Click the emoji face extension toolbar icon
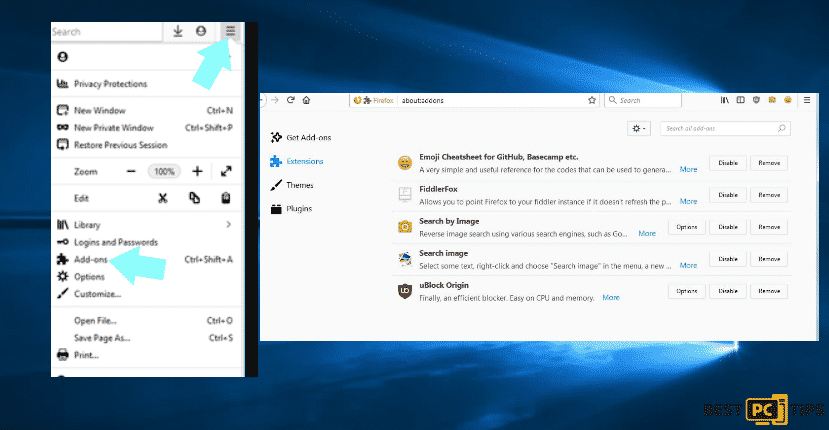Screen dimensions: 829x430 coord(788,100)
